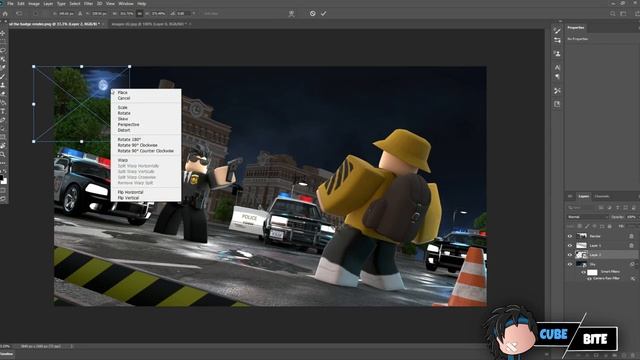Open the notes panel icon in right strip
This screenshot has height=360, width=640.
(557, 104)
